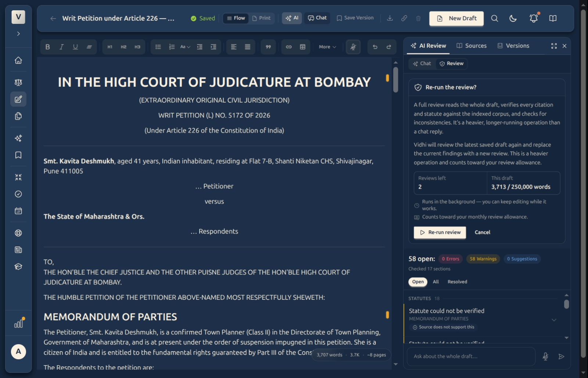This screenshot has width=588, height=378.
Task: Switch editor to Print view
Action: [261, 18]
